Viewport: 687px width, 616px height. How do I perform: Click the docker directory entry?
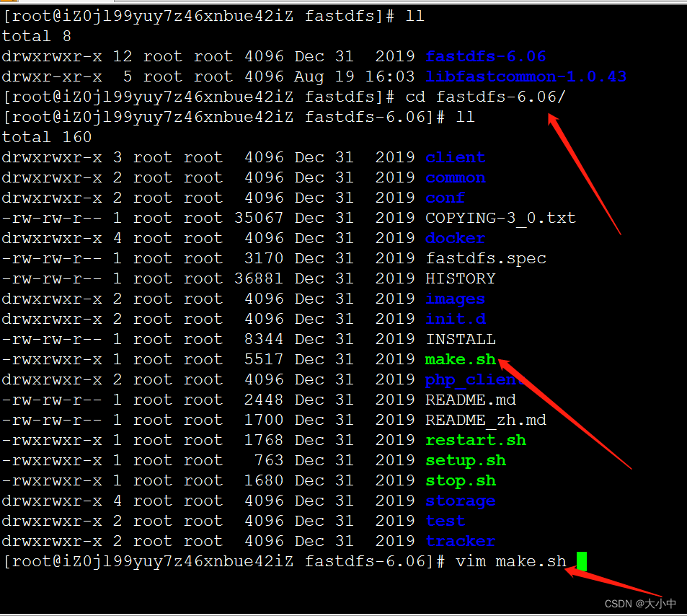(453, 238)
